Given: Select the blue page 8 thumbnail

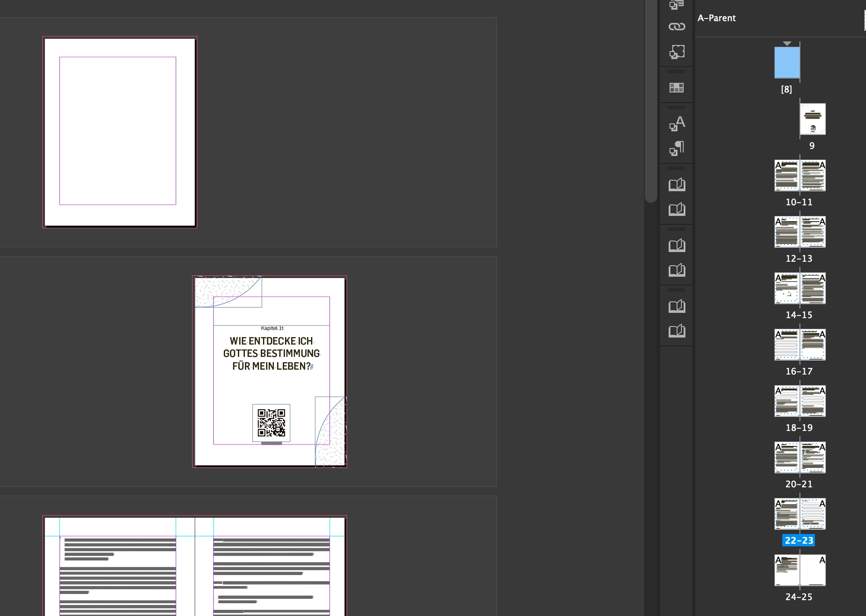Looking at the screenshot, I should click(x=787, y=63).
